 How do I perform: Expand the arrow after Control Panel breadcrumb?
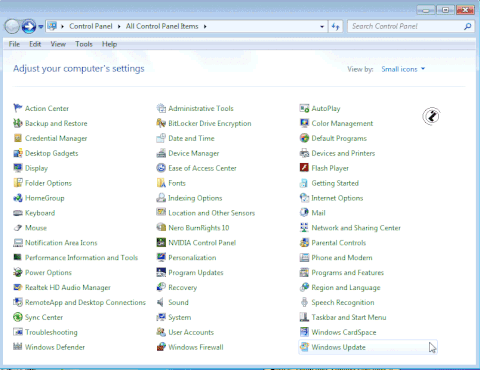point(119,26)
